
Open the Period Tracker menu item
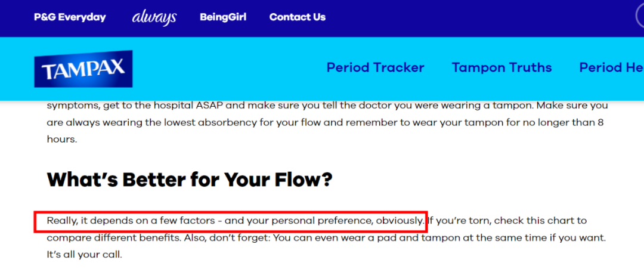(x=376, y=67)
